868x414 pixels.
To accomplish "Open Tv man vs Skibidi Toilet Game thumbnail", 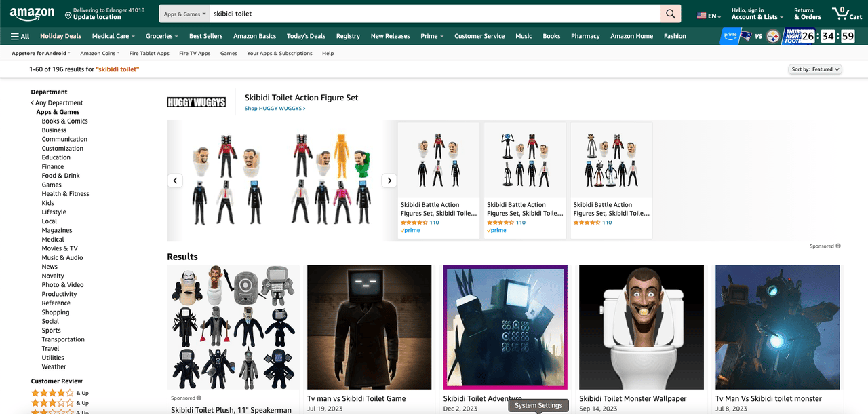I will point(370,328).
